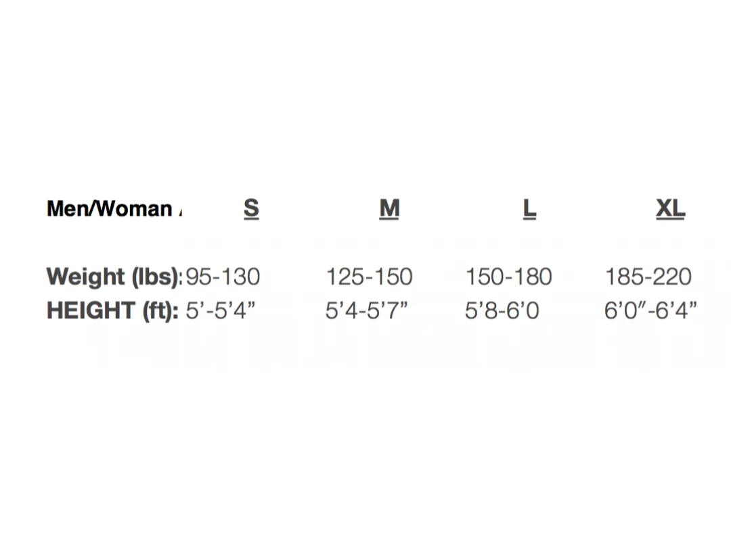The image size is (731, 560).
Task: Click the Men/Woman header text
Action: point(109,208)
